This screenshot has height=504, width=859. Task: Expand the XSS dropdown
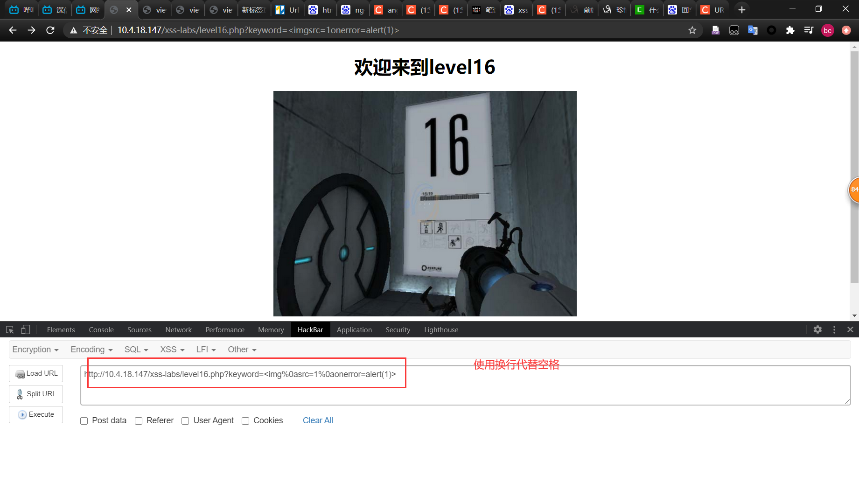(173, 350)
